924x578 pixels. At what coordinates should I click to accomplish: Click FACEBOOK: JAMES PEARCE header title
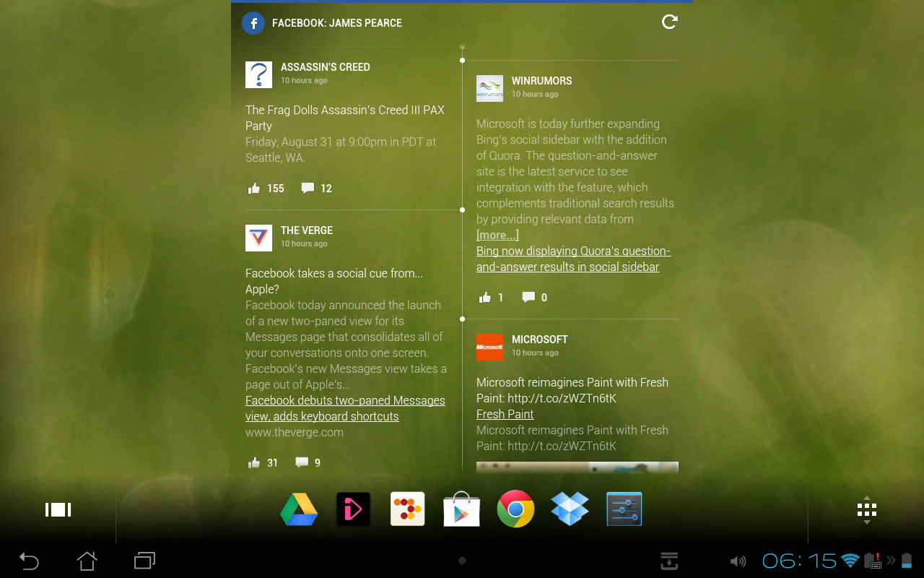click(x=337, y=23)
